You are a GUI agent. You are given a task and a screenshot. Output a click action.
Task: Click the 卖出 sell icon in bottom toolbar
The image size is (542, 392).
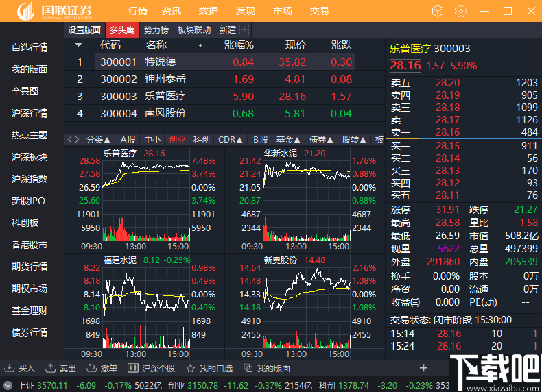[x=51, y=368]
